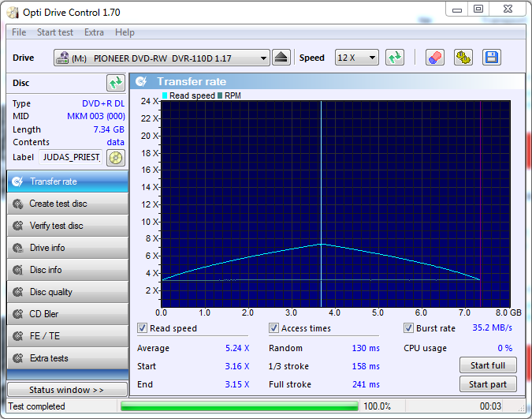
Task: Click the Average value 5.24 X
Action: point(237,348)
